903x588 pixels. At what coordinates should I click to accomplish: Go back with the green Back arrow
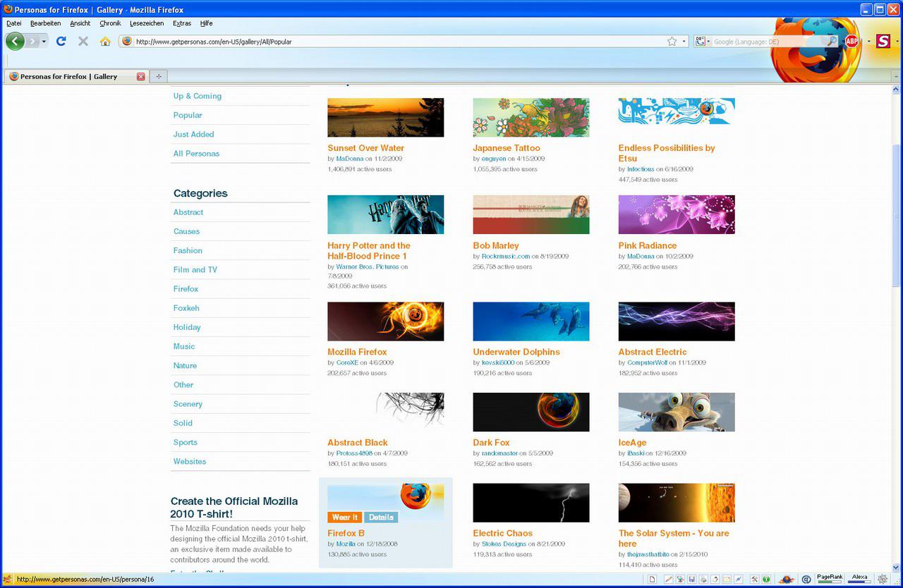15,41
